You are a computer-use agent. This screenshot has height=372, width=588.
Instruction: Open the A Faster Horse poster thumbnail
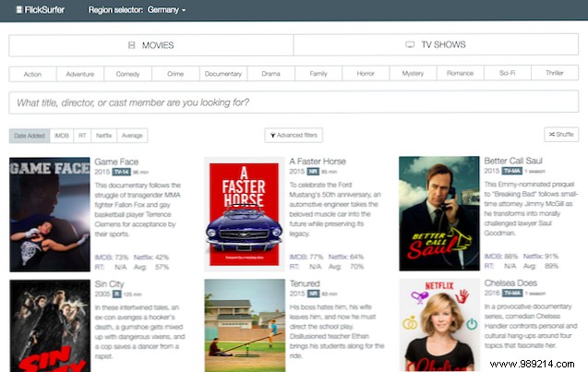click(x=244, y=214)
